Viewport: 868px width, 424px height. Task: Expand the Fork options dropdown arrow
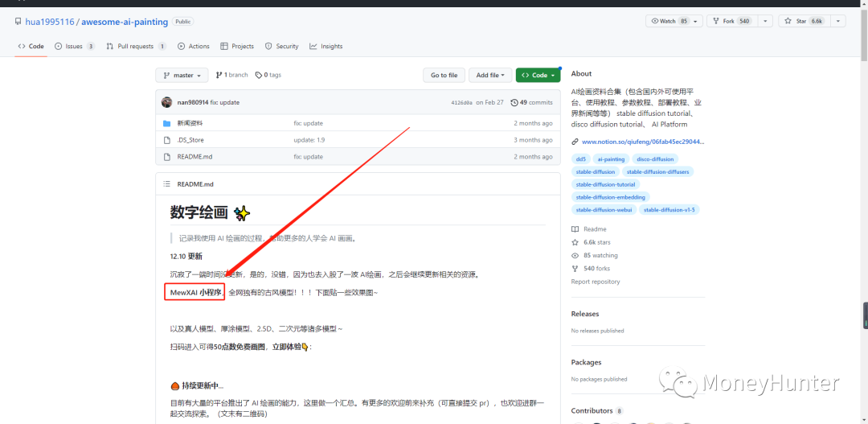point(764,21)
